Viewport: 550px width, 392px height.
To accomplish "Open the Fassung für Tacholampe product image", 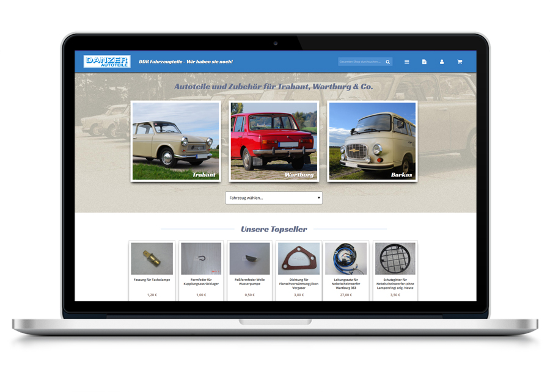I will pos(152,258).
